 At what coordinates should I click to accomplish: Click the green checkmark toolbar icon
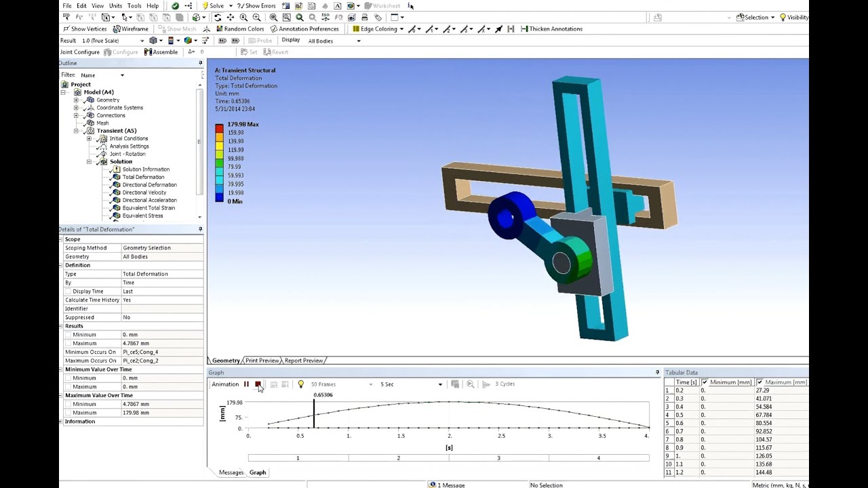(175, 5)
